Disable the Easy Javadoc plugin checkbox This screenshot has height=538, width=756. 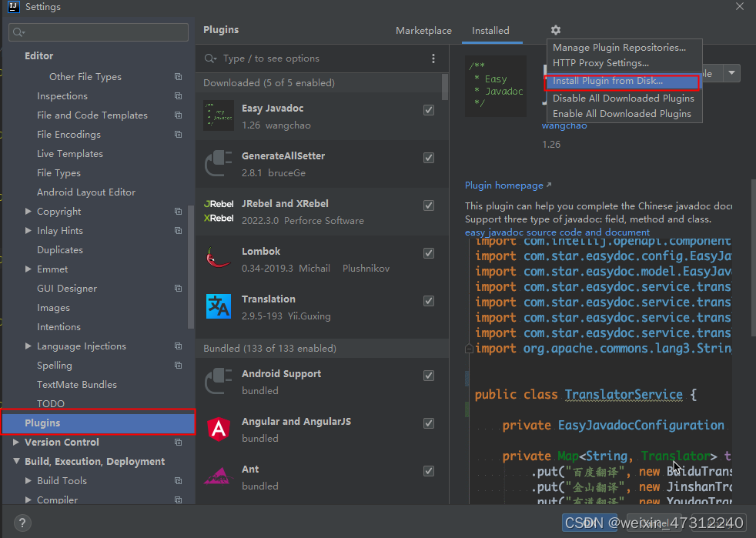(429, 110)
